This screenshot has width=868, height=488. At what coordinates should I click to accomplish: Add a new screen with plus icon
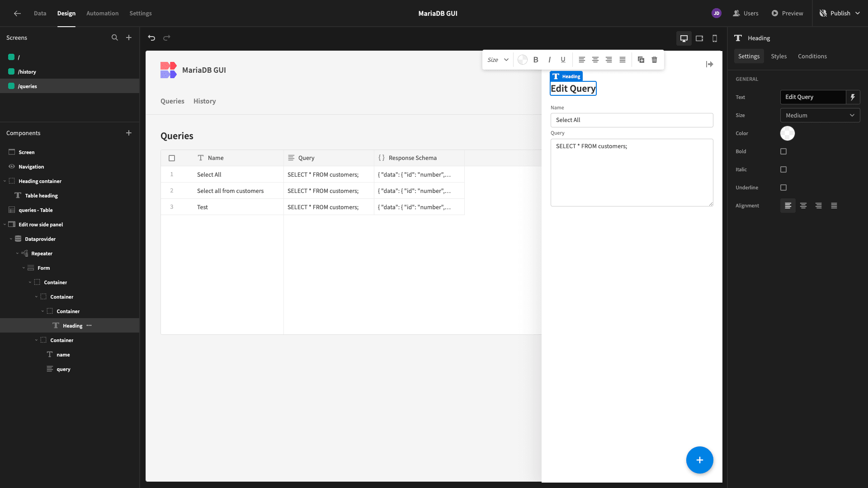(x=129, y=38)
